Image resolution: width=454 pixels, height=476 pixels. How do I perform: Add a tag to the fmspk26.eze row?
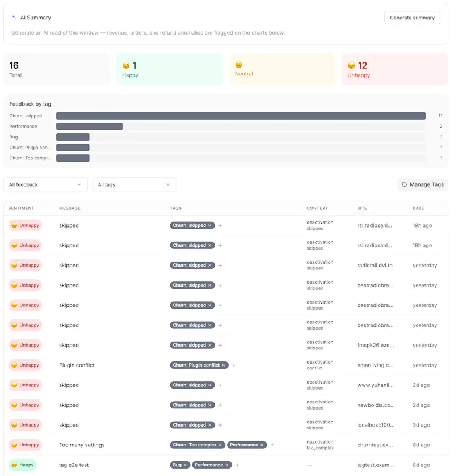coord(220,345)
